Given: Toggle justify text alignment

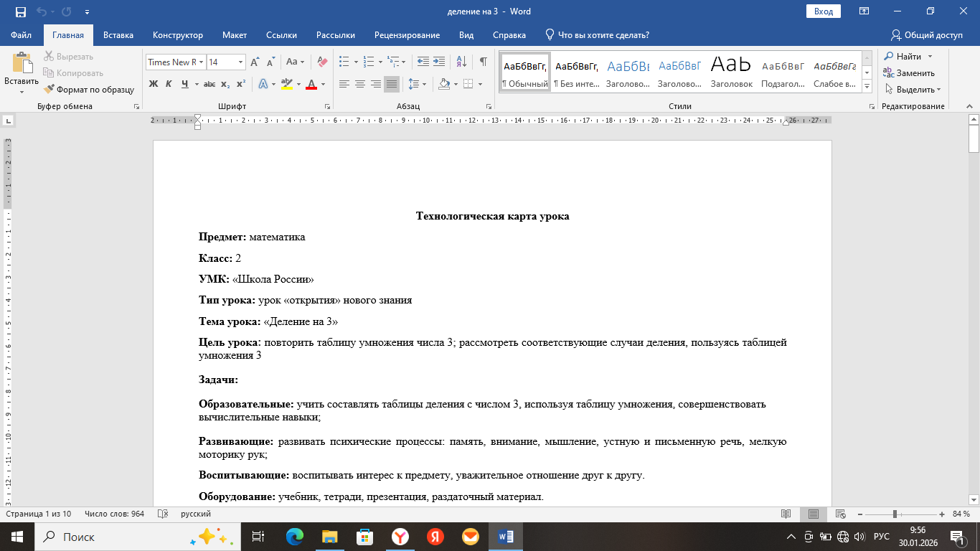Looking at the screenshot, I should click(x=391, y=84).
